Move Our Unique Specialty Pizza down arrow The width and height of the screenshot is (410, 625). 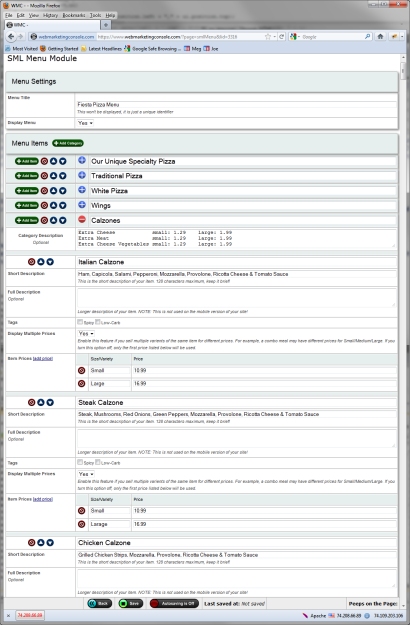[x=63, y=161]
